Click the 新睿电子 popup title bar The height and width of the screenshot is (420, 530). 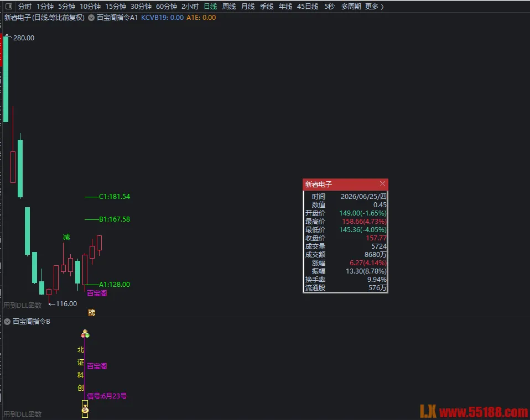[345, 185]
